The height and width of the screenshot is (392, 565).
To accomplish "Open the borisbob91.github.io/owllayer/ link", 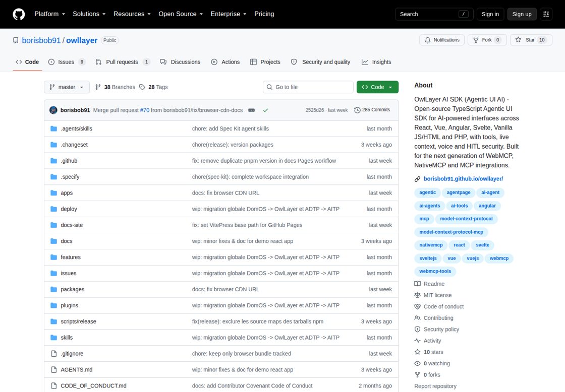I will (x=464, y=179).
